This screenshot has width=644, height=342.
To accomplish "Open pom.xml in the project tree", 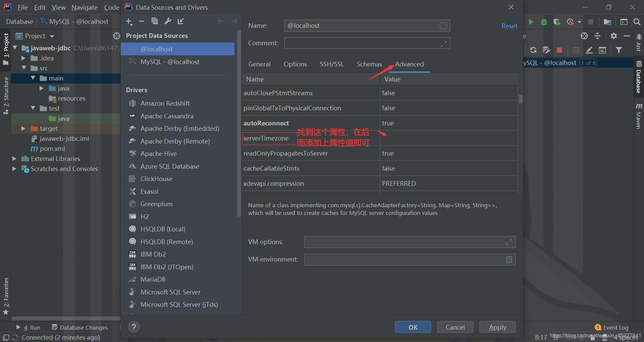I will pos(48,149).
